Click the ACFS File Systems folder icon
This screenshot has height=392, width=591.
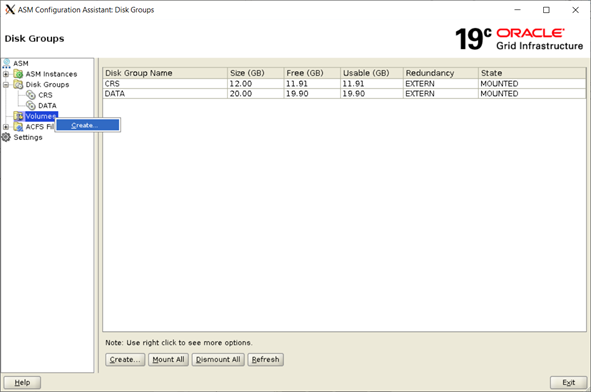tap(18, 127)
